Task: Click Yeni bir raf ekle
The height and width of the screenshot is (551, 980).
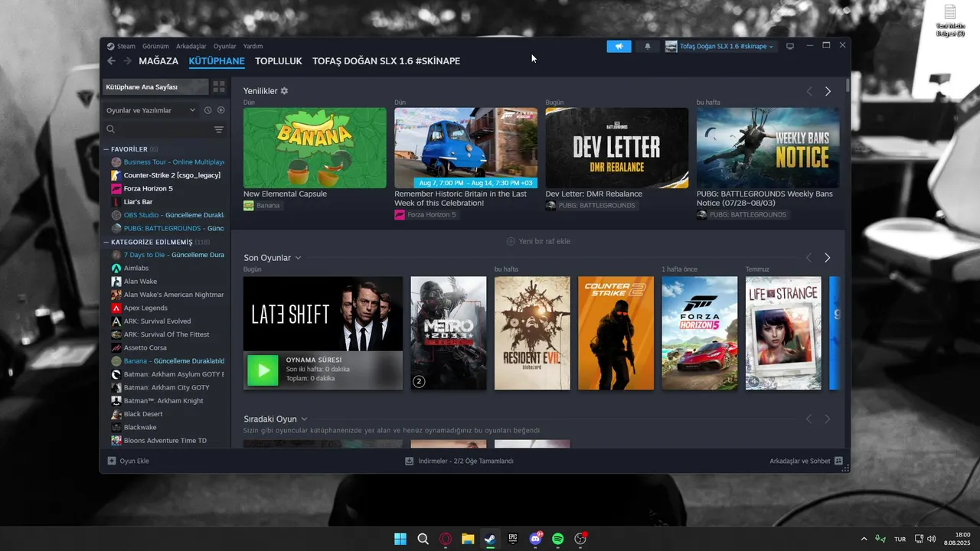Action: click(538, 241)
